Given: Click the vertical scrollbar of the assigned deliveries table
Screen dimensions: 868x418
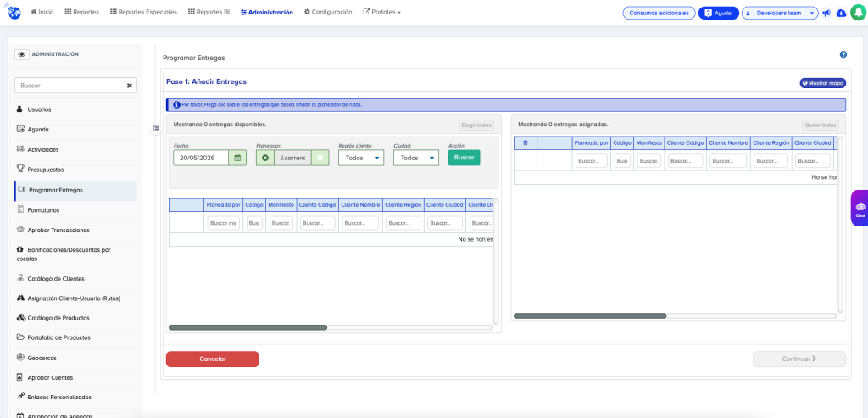Looking at the screenshot, I should 840,224.
